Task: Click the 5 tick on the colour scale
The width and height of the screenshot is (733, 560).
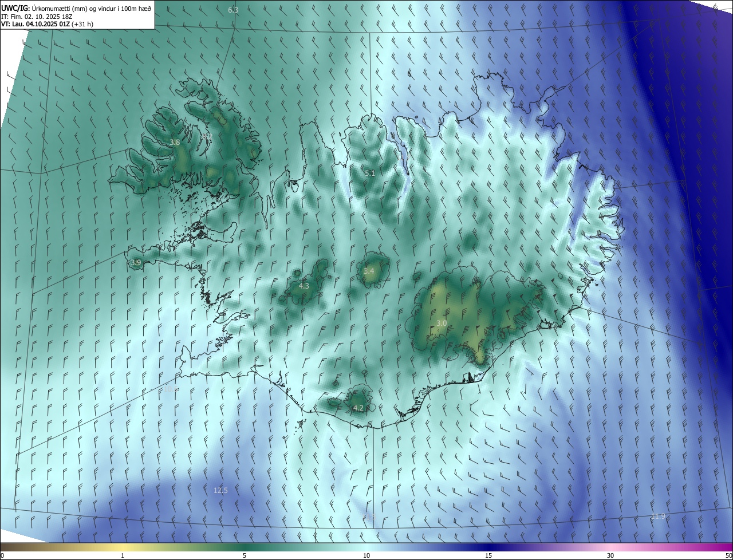Action: tap(245, 555)
